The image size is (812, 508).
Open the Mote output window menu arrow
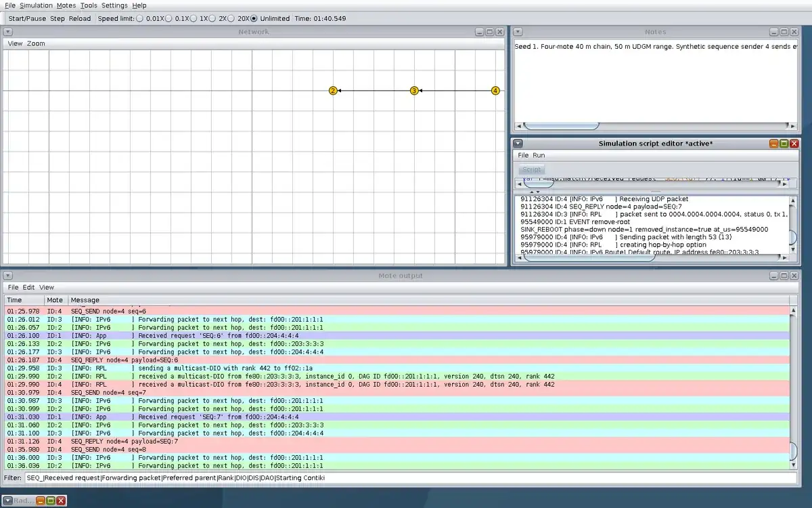[8, 276]
